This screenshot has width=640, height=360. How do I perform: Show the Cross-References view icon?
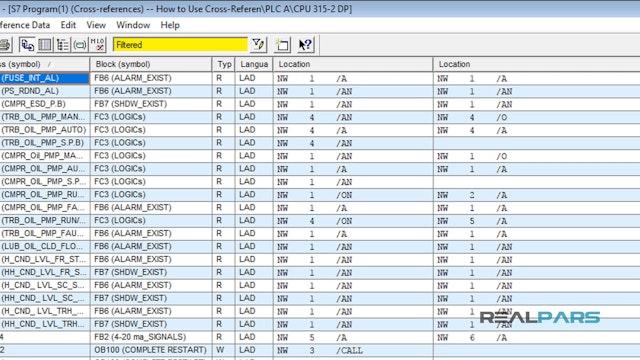pyautogui.click(x=27, y=45)
